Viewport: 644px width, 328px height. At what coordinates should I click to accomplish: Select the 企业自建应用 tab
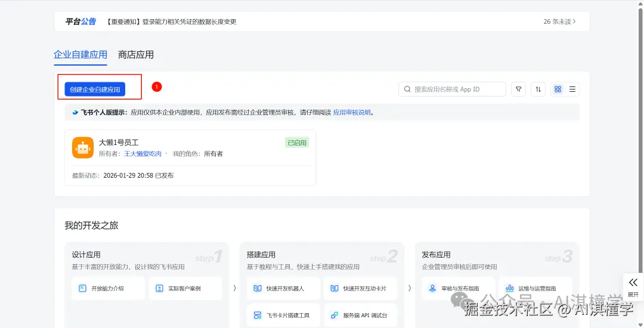[80, 55]
